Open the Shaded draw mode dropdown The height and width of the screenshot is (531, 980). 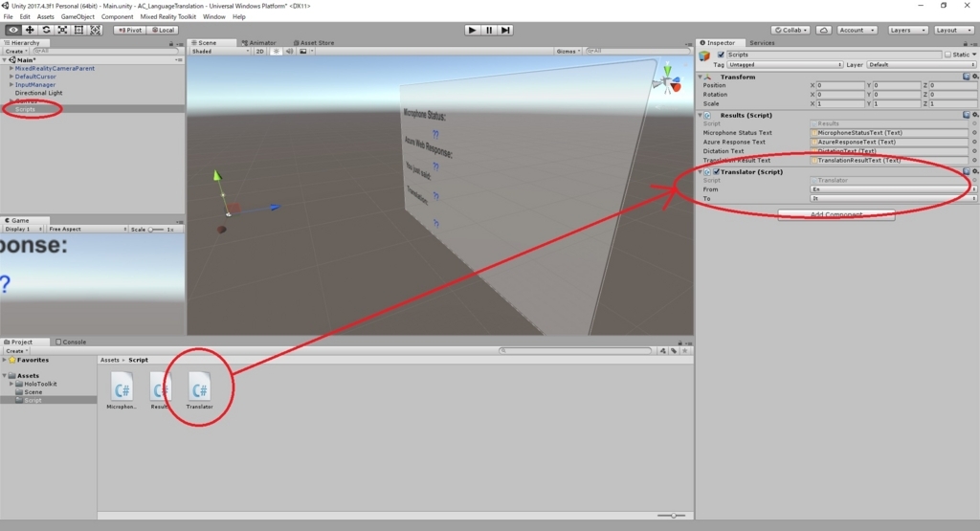point(220,52)
